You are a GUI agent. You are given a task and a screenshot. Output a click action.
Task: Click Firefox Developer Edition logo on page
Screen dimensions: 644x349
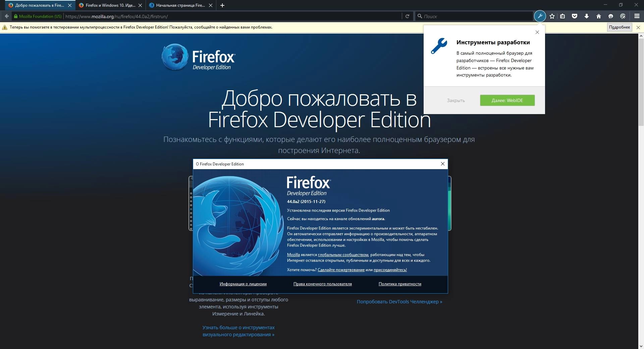point(198,58)
